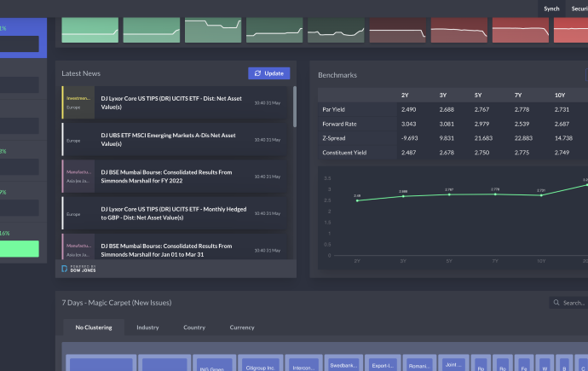Click the Z-Spread value 21.683
This screenshot has width=588, height=371.
483,138
